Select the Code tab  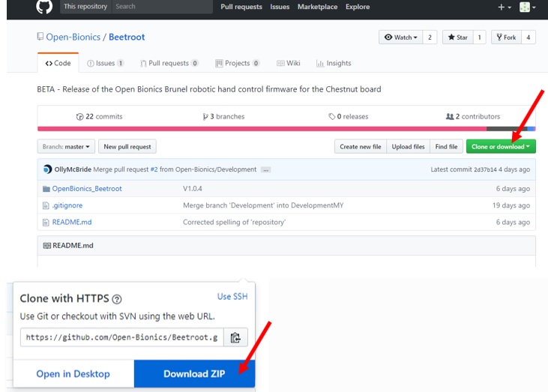pyautogui.click(x=58, y=63)
